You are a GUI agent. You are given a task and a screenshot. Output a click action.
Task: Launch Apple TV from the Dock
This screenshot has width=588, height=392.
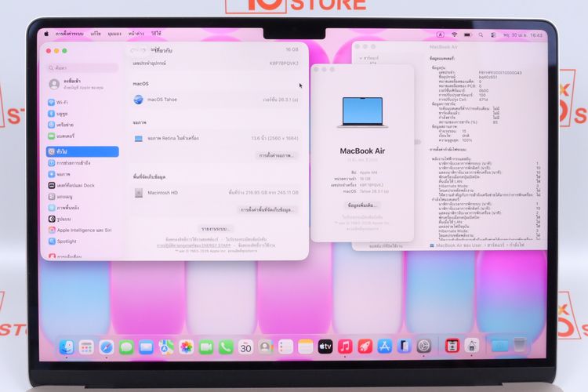(325, 347)
